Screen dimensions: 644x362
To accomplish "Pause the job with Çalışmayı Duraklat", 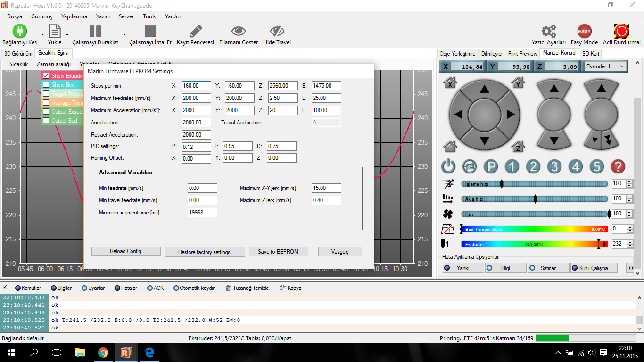I will tap(95, 31).
